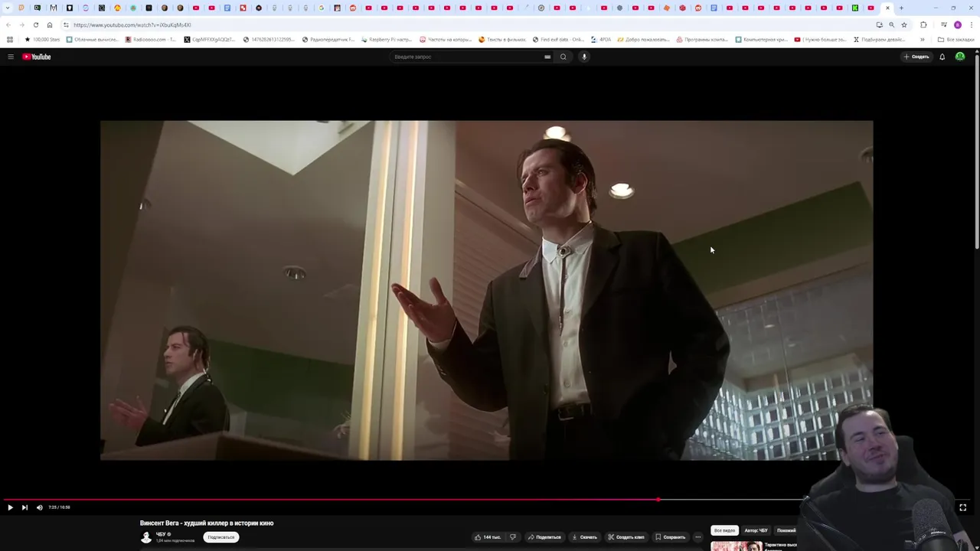Open the Подбираем девайс bookmark

pyautogui.click(x=879, y=40)
